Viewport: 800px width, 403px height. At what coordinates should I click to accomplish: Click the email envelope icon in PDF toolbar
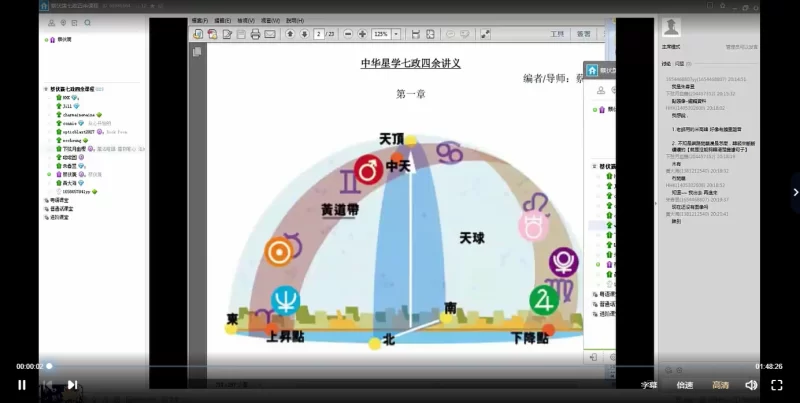[x=271, y=34]
